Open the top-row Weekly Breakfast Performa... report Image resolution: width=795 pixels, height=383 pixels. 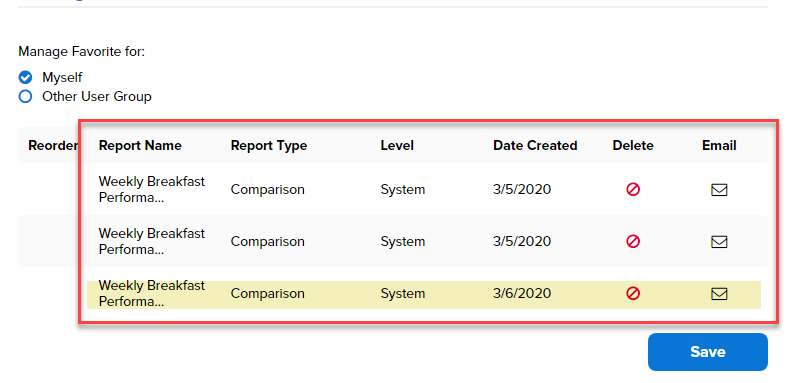coord(152,189)
